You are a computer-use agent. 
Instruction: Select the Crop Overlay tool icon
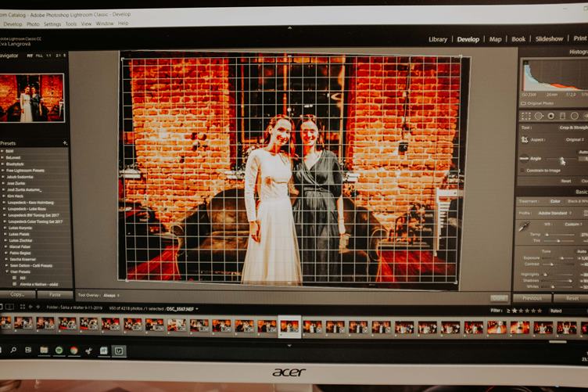526,117
